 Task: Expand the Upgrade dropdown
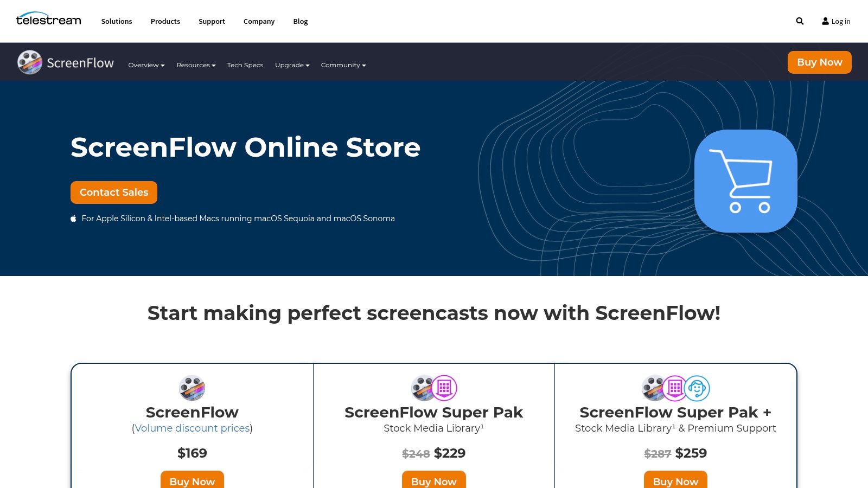click(292, 65)
